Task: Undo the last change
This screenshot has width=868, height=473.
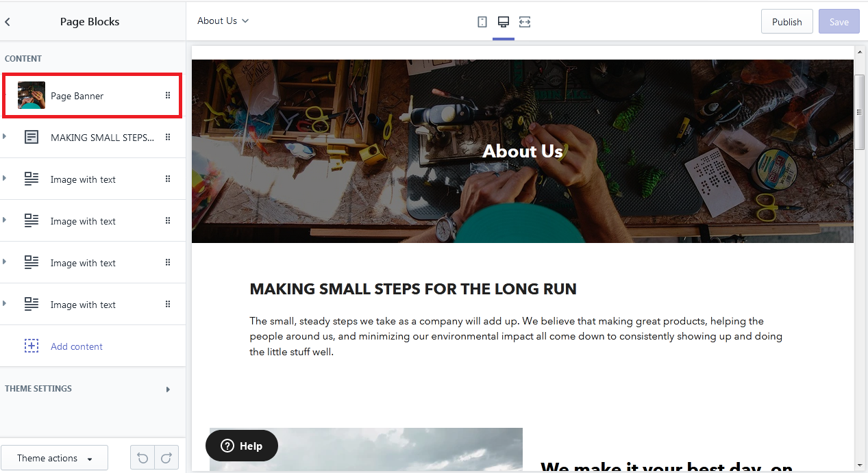Action: pos(142,458)
